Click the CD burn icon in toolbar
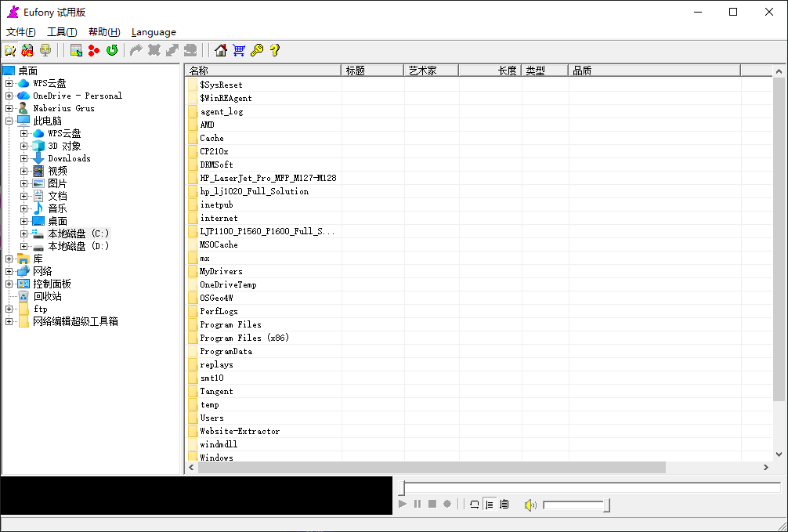 [27, 50]
